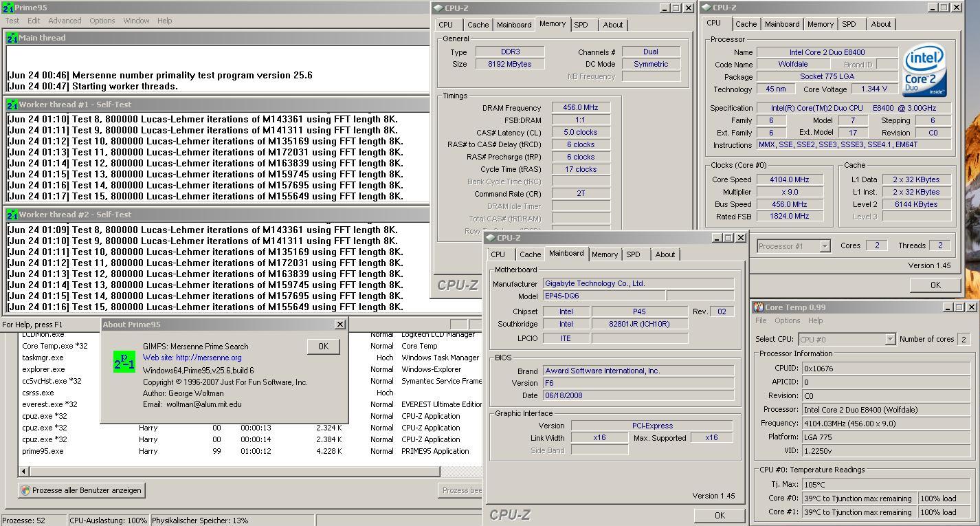Screen dimensions: 980x526
Task: Click the shield icon on Prozesse aller Benutzer anzeigen
Action: (x=25, y=490)
